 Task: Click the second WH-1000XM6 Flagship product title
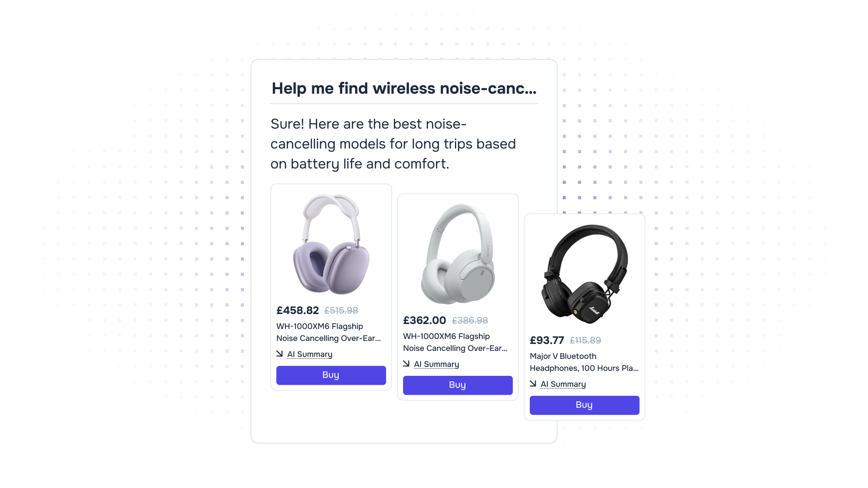(x=455, y=342)
